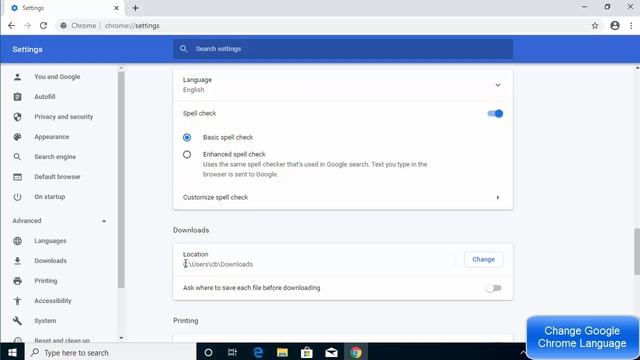The image size is (640, 360).
Task: Launch Microsoft Edge from the taskbar
Action: [258, 353]
